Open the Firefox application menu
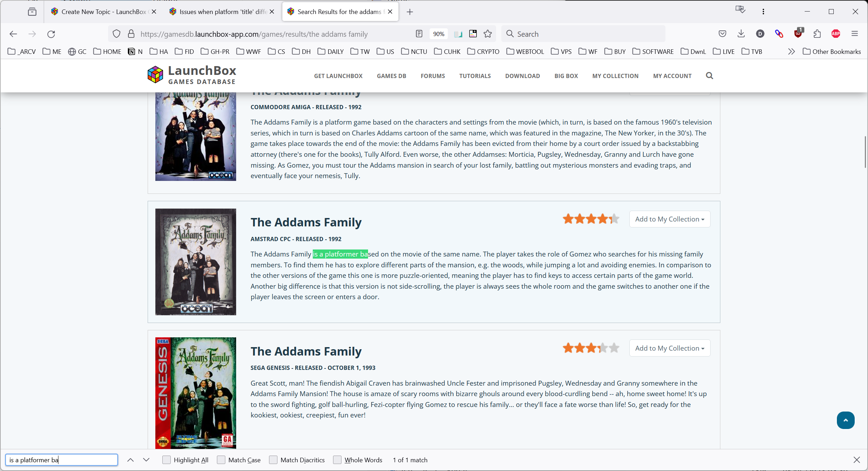868x471 pixels. tap(855, 34)
